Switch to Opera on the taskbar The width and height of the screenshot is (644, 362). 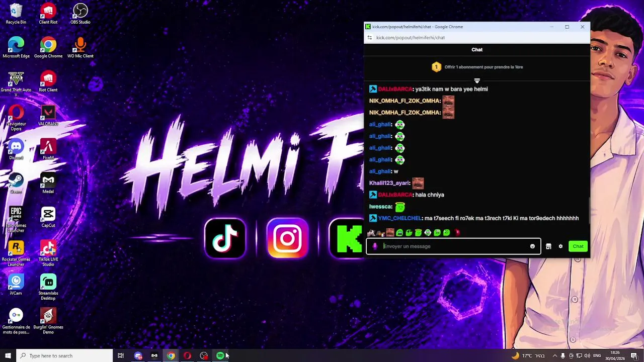pyautogui.click(x=187, y=355)
